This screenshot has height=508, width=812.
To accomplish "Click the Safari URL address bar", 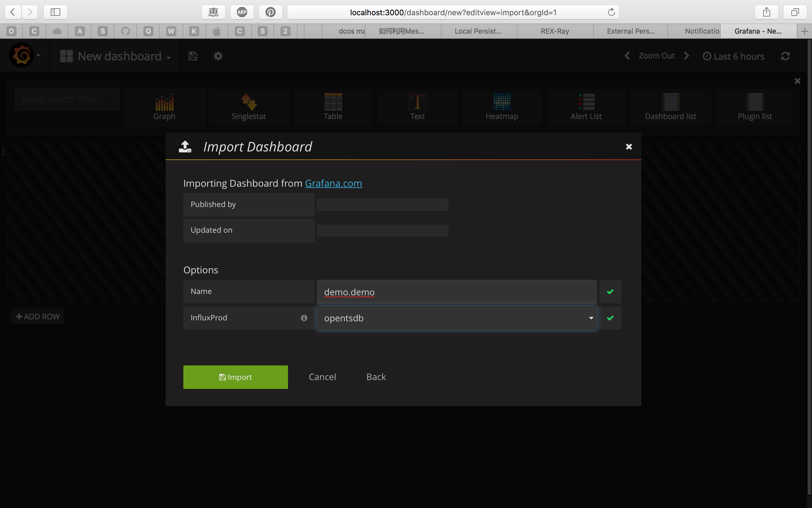I will coord(453,12).
